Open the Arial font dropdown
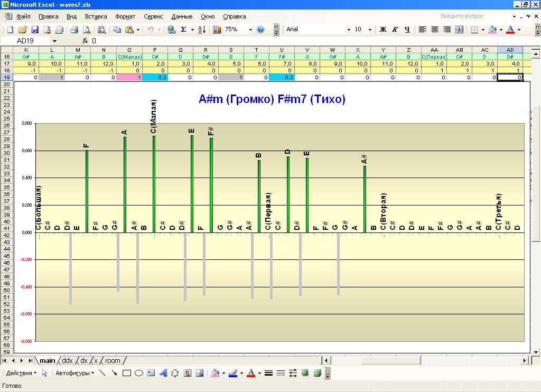This screenshot has height=392, width=541. pyautogui.click(x=349, y=30)
